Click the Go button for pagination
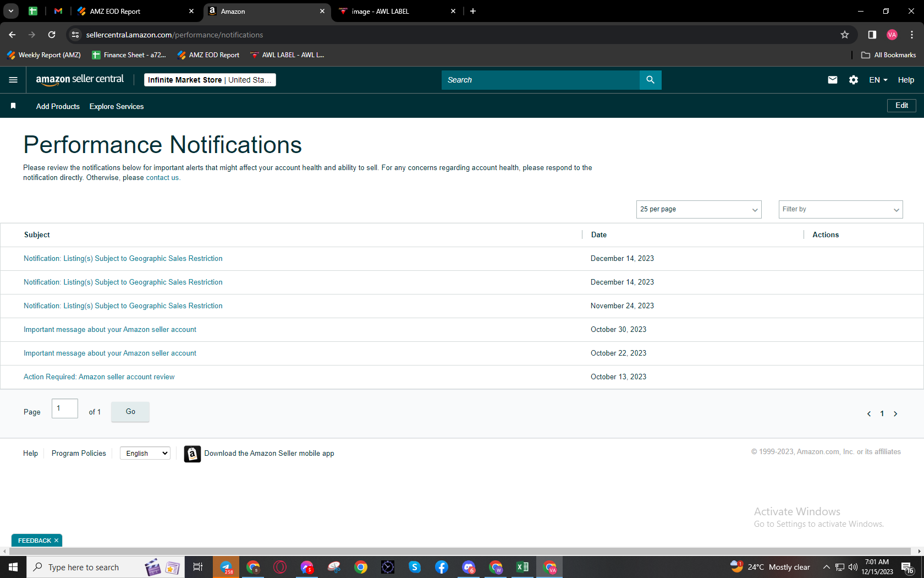The image size is (924, 578). pyautogui.click(x=130, y=411)
